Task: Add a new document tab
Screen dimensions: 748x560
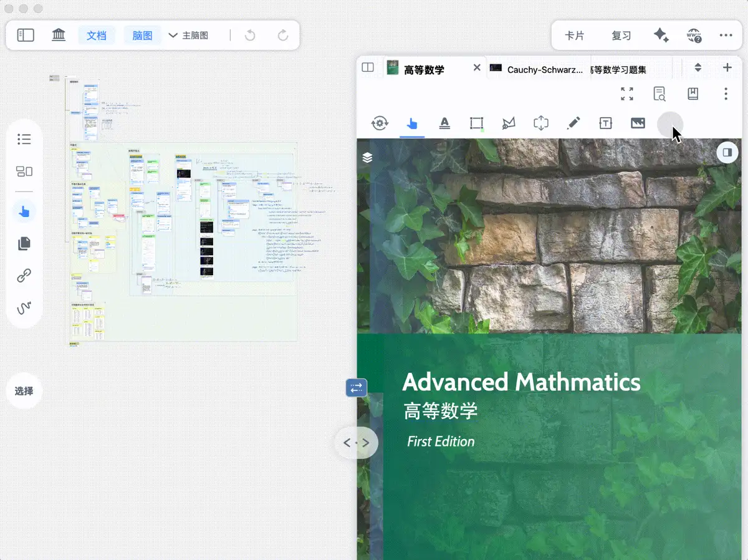Action: (x=727, y=67)
